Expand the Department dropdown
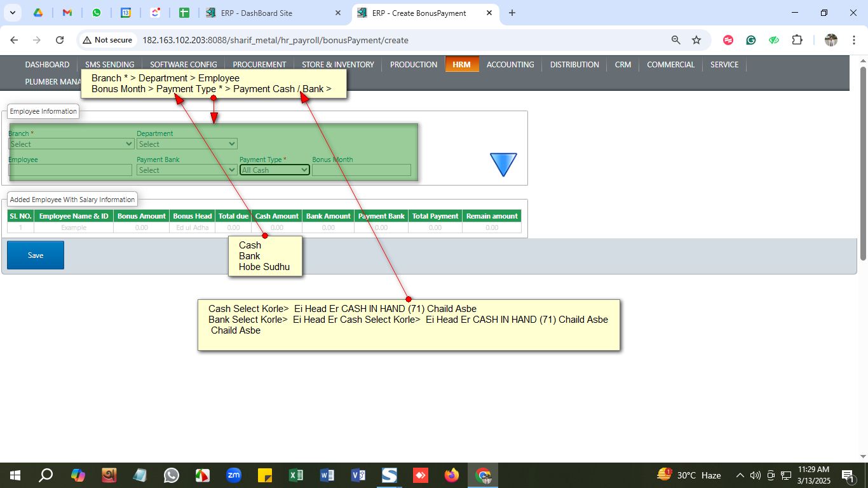Viewport: 868px width, 488px height. [187, 144]
